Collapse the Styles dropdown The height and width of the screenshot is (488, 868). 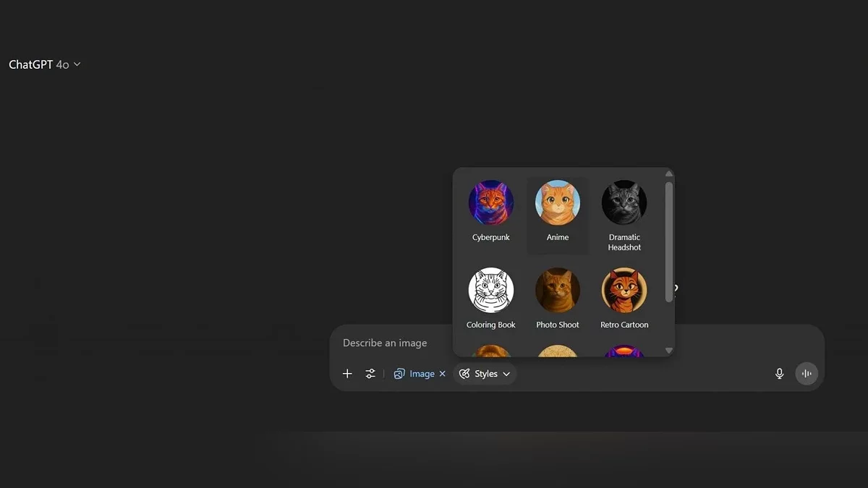(506, 374)
